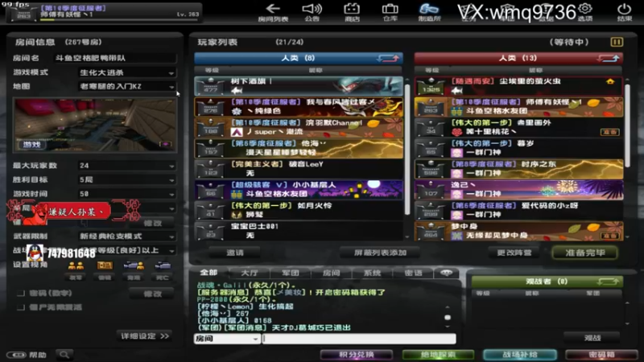Viewport: 644px width, 362px height.
Task: Click the red team player list scrollbar
Action: click(627, 125)
